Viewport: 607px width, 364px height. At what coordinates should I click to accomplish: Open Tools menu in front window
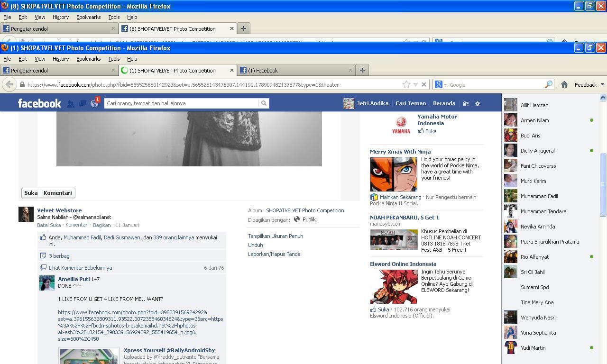point(114,59)
